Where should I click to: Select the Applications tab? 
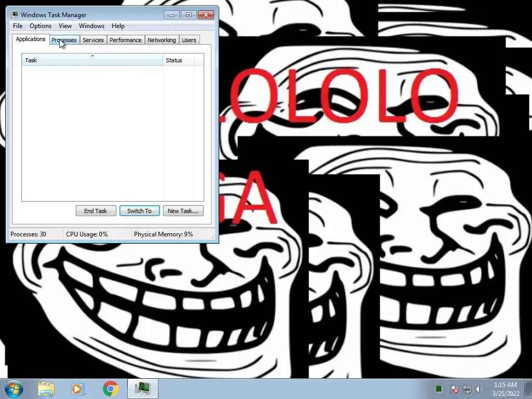[x=31, y=39]
